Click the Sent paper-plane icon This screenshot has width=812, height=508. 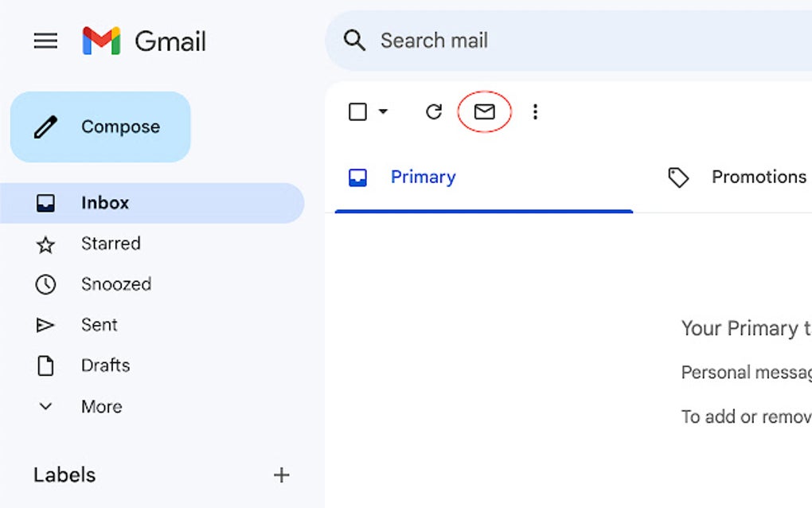coord(45,325)
